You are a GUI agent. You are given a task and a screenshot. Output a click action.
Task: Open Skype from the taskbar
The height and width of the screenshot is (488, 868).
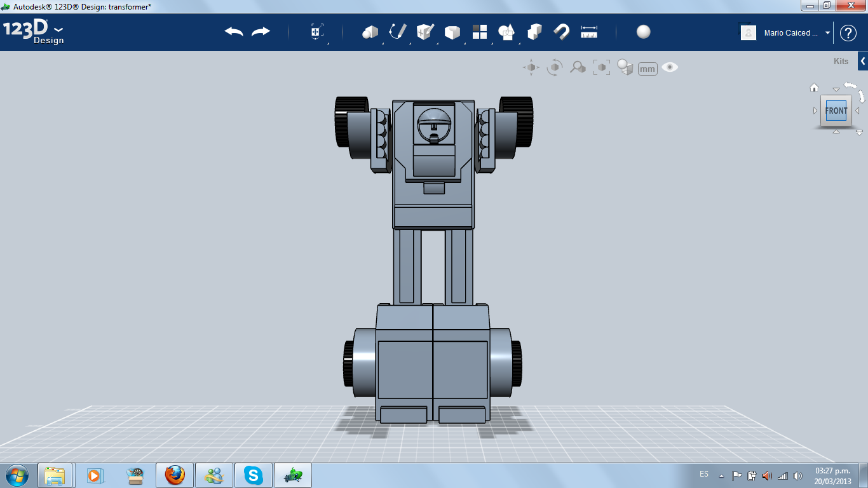[254, 475]
